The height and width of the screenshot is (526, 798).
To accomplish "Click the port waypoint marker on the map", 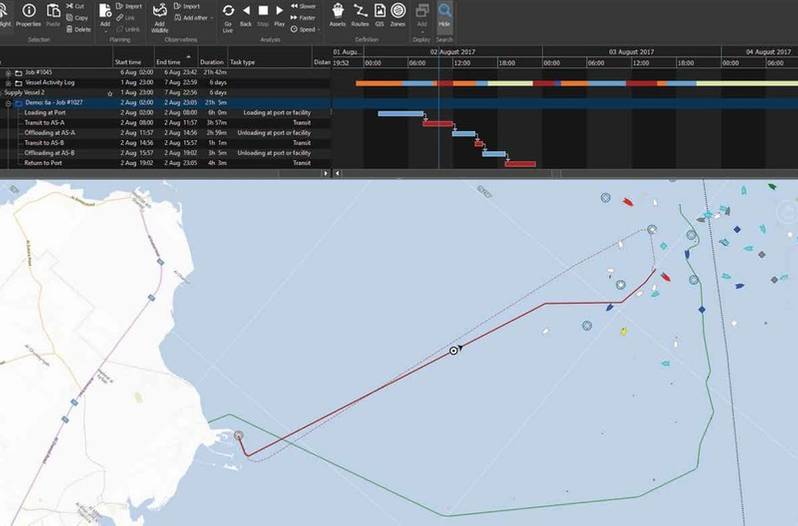I will [x=238, y=435].
